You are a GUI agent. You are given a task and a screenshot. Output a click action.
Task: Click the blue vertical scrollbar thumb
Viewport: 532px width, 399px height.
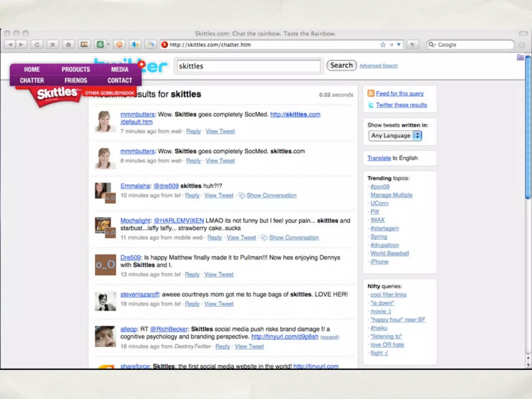tap(528, 127)
